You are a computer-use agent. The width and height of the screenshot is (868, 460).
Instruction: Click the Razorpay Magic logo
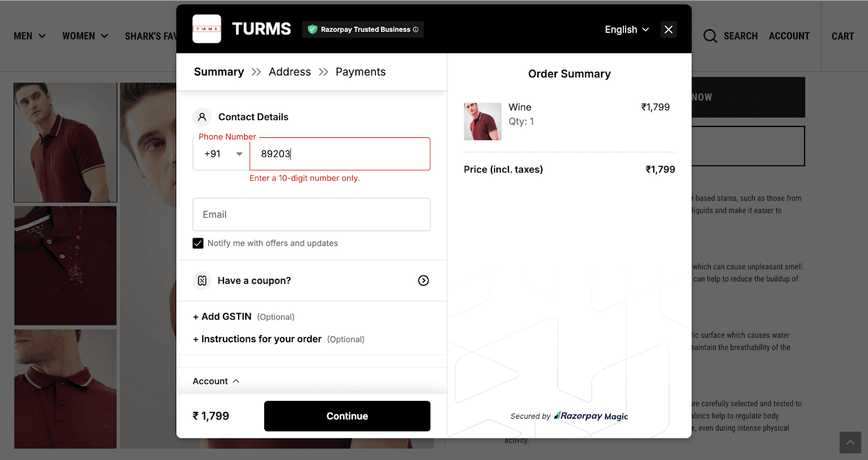(590, 416)
